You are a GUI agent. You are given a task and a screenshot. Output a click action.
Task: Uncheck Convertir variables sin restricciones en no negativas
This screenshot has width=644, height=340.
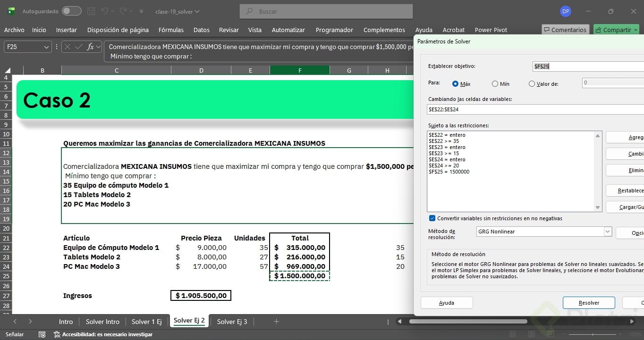pos(432,218)
